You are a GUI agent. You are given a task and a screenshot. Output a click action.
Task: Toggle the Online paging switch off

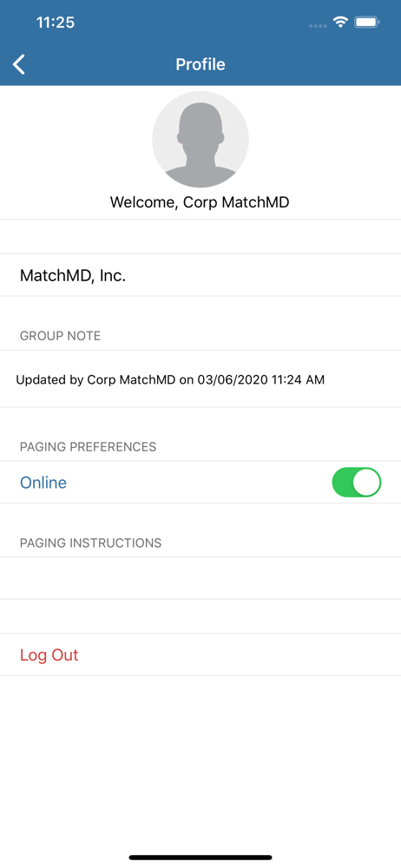click(x=357, y=482)
